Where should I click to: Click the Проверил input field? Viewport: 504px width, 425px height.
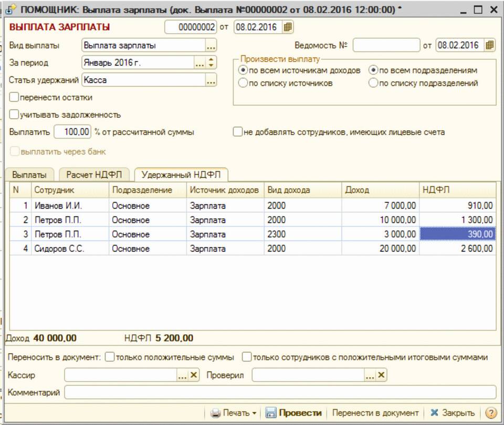[x=308, y=375]
